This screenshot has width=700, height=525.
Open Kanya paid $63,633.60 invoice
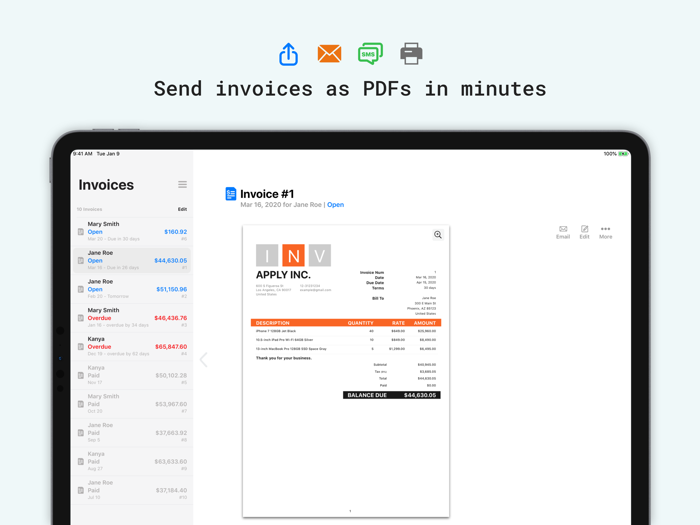[132, 461]
